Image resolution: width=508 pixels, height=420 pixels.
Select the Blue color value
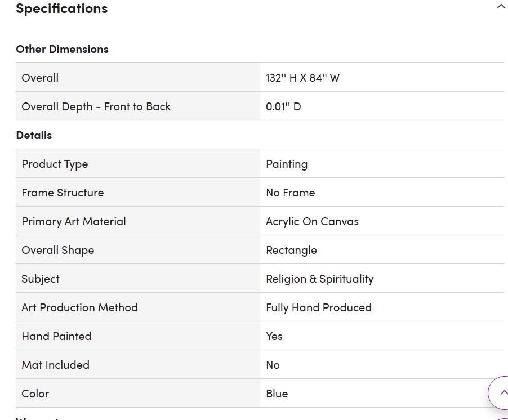[x=277, y=394]
